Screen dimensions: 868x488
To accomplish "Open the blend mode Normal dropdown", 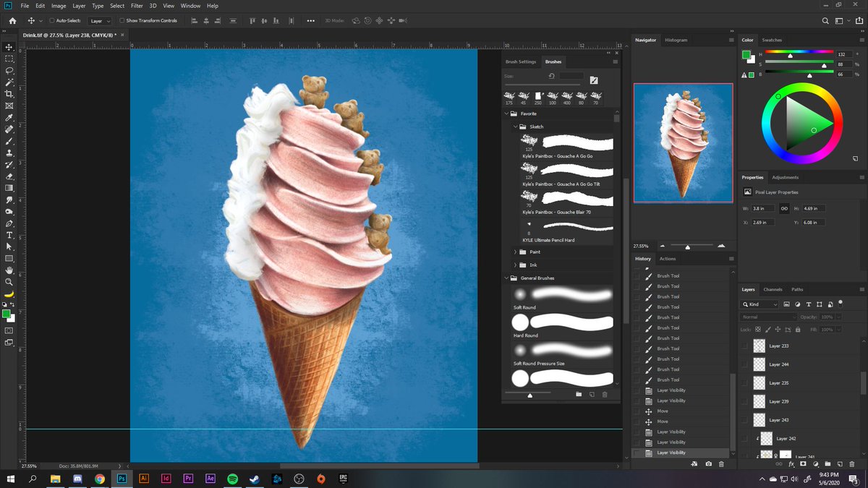I will tap(770, 317).
